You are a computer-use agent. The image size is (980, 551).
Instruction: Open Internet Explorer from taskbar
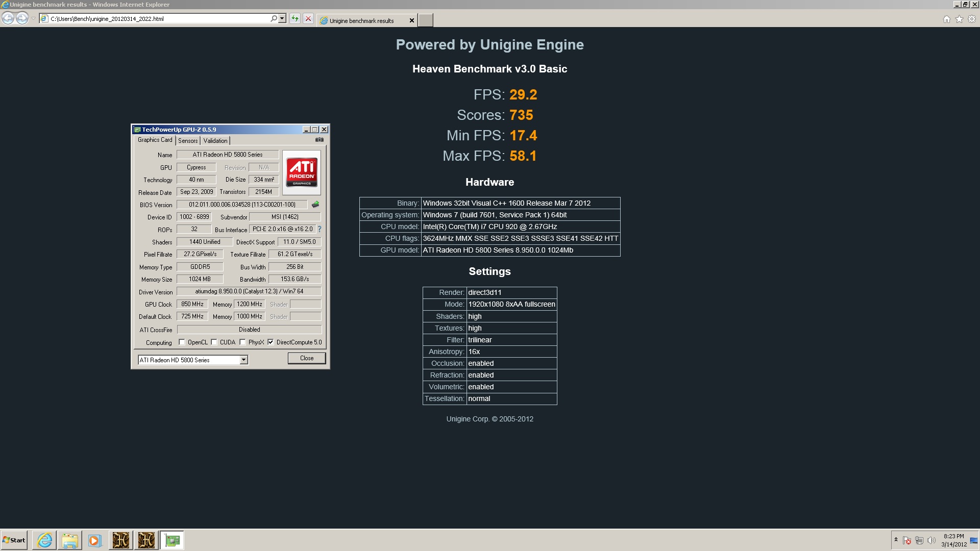[45, 540]
